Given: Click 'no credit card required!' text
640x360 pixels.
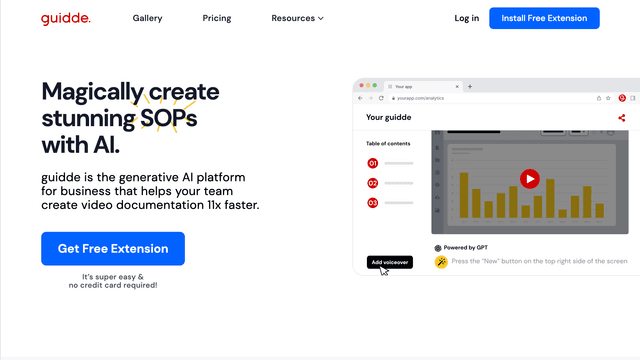Looking at the screenshot, I should click(113, 285).
